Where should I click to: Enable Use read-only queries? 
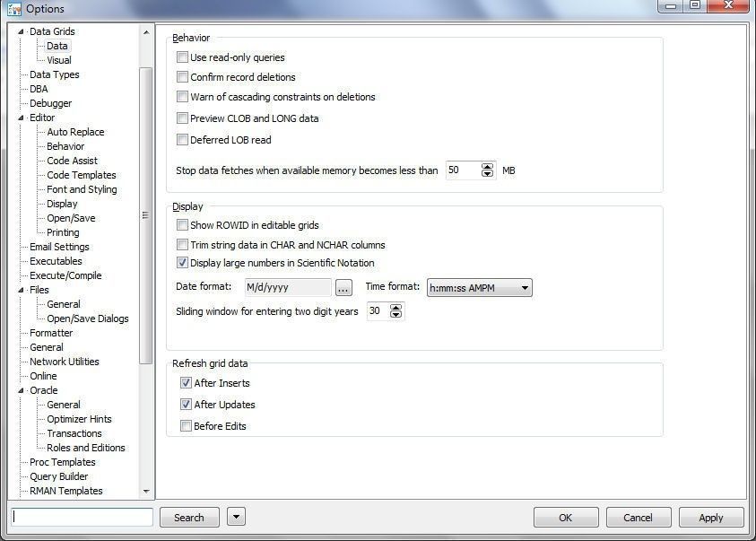click(182, 57)
